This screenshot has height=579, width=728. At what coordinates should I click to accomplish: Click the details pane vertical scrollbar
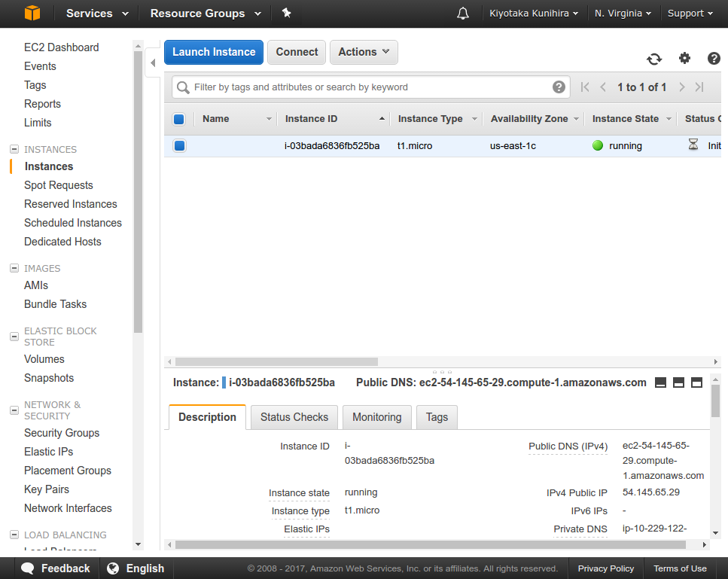pos(715,401)
